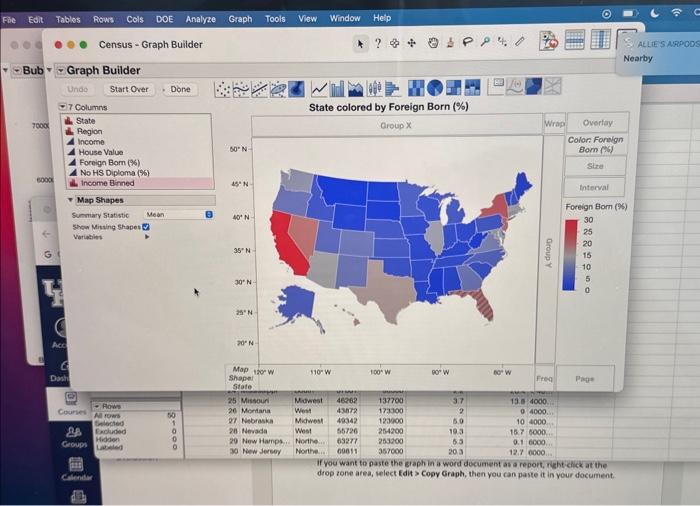
Task: Click the Wi-Fi icon in the menu bar
Action: tap(677, 13)
